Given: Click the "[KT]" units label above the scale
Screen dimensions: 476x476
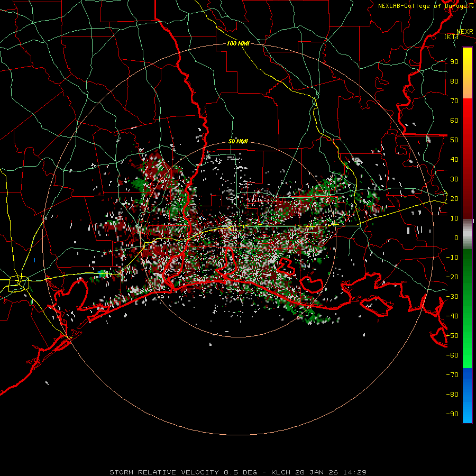Looking at the screenshot, I should (x=452, y=36).
